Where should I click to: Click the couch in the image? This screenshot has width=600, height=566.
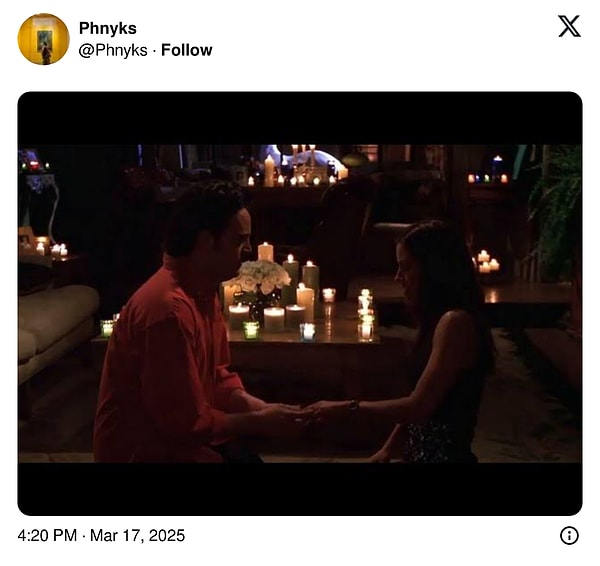point(55,329)
